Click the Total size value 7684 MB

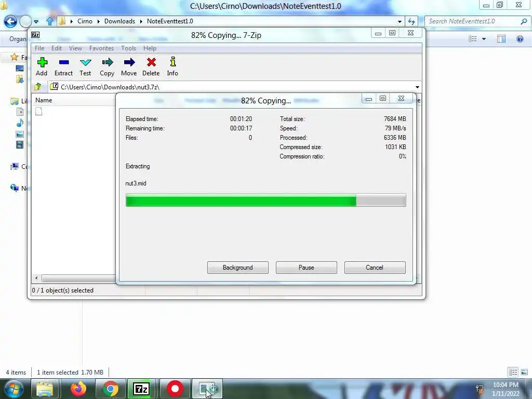click(395, 119)
